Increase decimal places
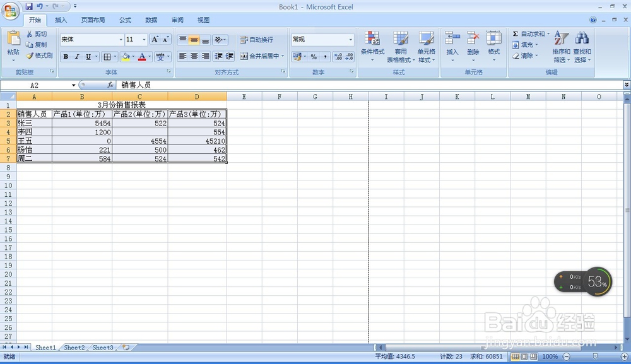Screen dimensions: 631x364 pyautogui.click(x=338, y=57)
